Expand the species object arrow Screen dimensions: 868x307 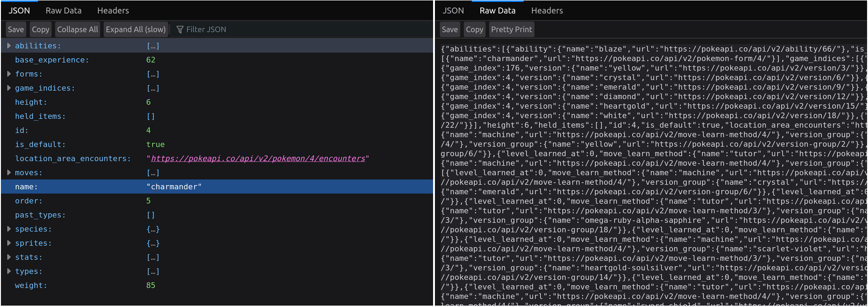(9, 229)
